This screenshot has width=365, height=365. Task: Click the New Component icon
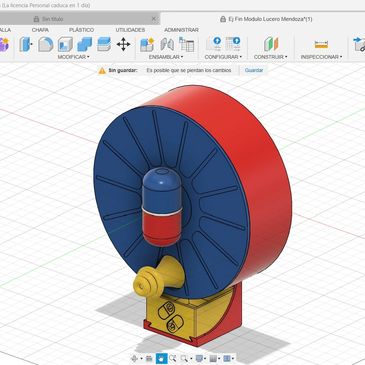click(147, 44)
